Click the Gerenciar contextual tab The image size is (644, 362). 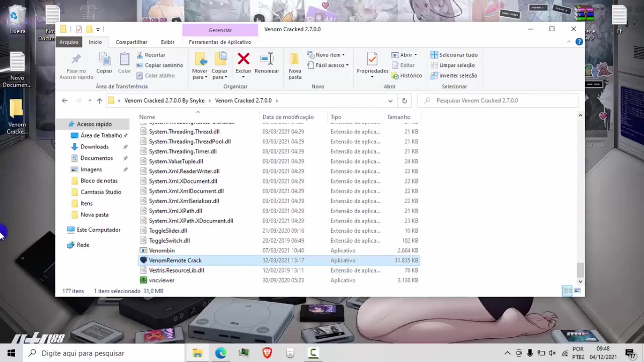click(220, 30)
